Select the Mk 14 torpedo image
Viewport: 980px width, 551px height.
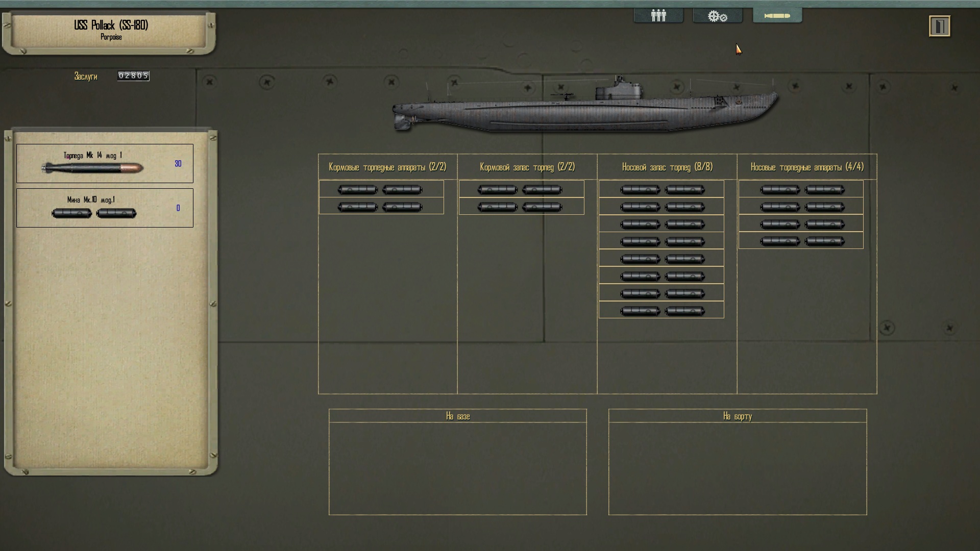point(92,168)
